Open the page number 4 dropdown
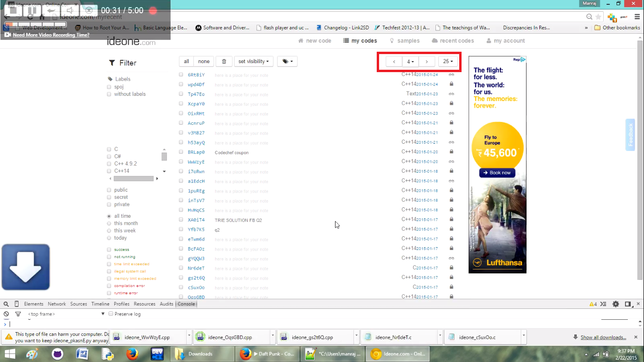 click(410, 62)
